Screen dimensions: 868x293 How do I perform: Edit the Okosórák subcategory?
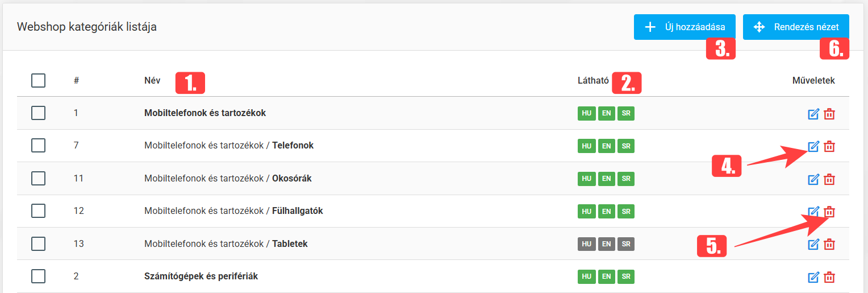813,179
